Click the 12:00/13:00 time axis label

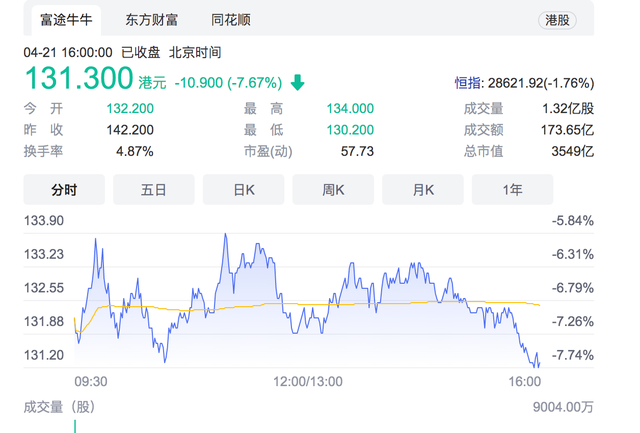[308, 382]
